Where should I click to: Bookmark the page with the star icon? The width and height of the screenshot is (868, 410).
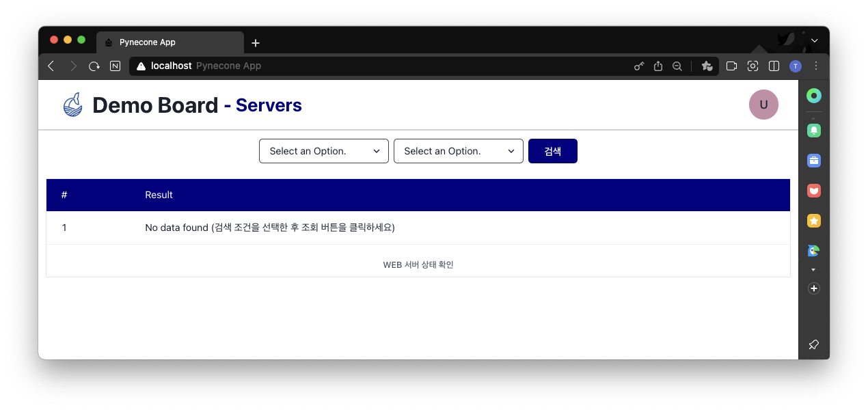(707, 66)
